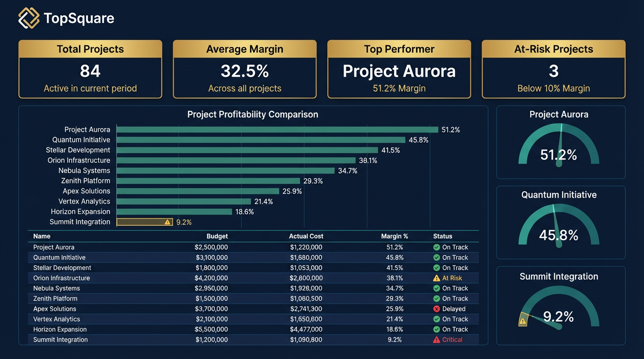Sort the table by Margin % column
The width and height of the screenshot is (644, 359).
tap(395, 236)
